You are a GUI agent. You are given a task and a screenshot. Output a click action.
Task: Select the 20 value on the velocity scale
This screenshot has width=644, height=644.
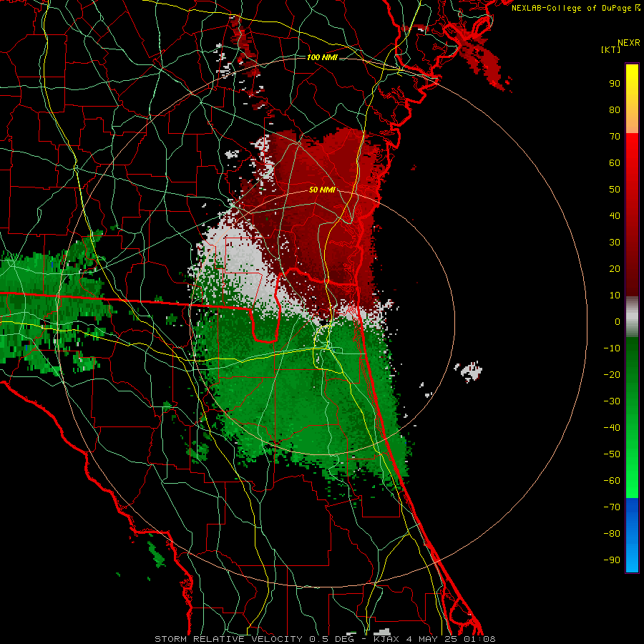[615, 268]
